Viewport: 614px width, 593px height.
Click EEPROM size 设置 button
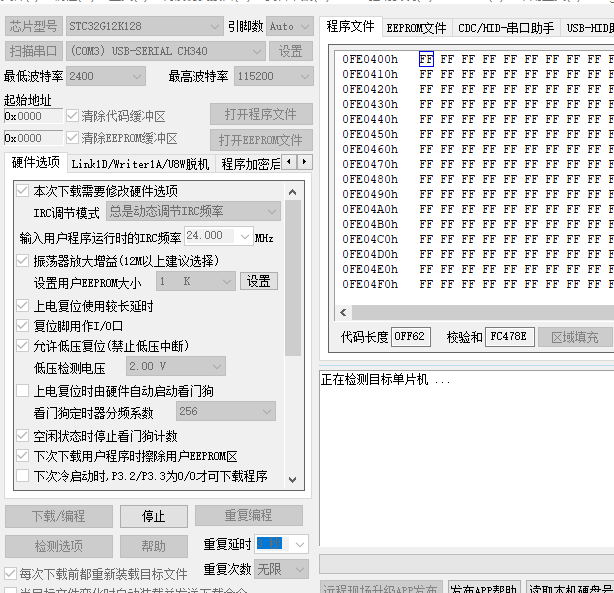[259, 281]
